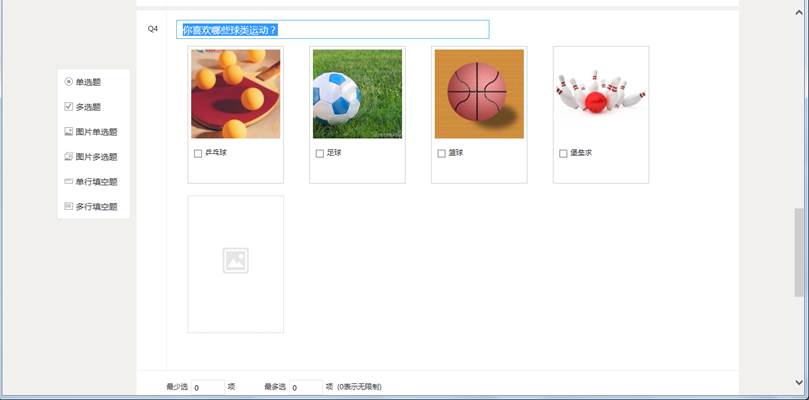
Task: Add a 多选题 question type
Action: point(83,107)
